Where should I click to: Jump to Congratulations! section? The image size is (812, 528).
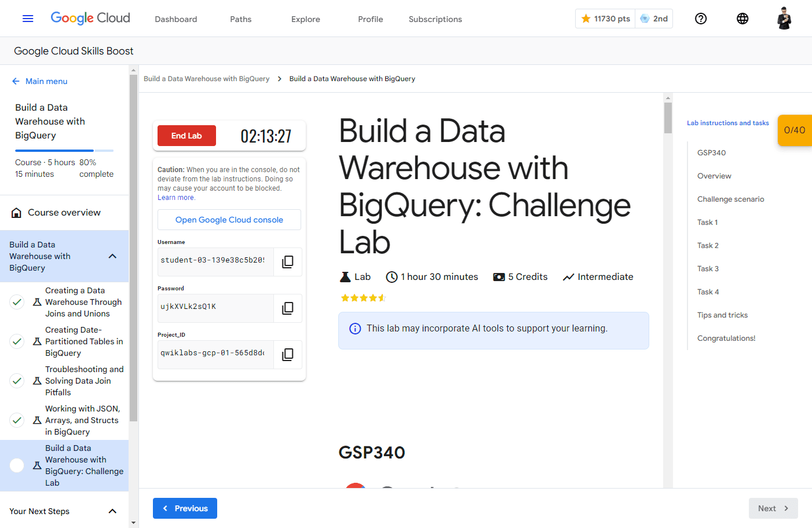click(726, 338)
